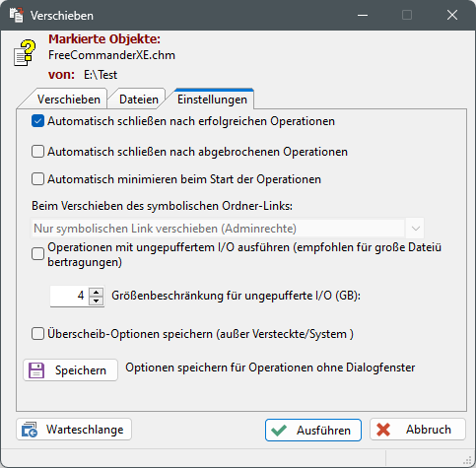Viewport: 476px width, 468px height.
Task: Open the symbolic link handling dropdown arrow
Action: [415, 229]
